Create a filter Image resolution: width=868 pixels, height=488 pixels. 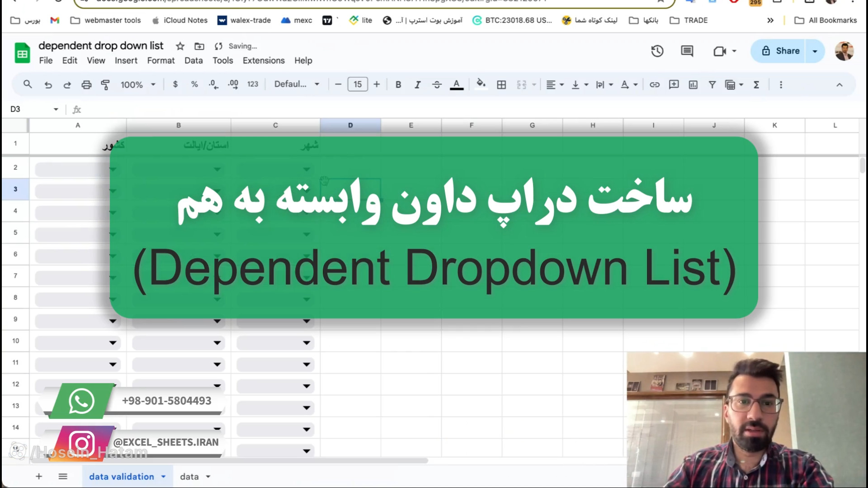(712, 84)
